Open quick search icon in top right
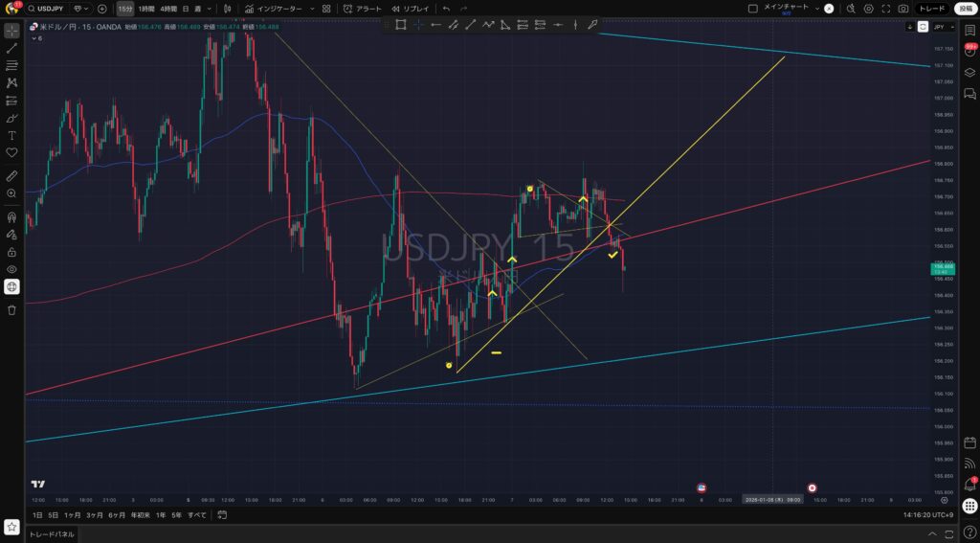980x543 pixels. (x=851, y=9)
